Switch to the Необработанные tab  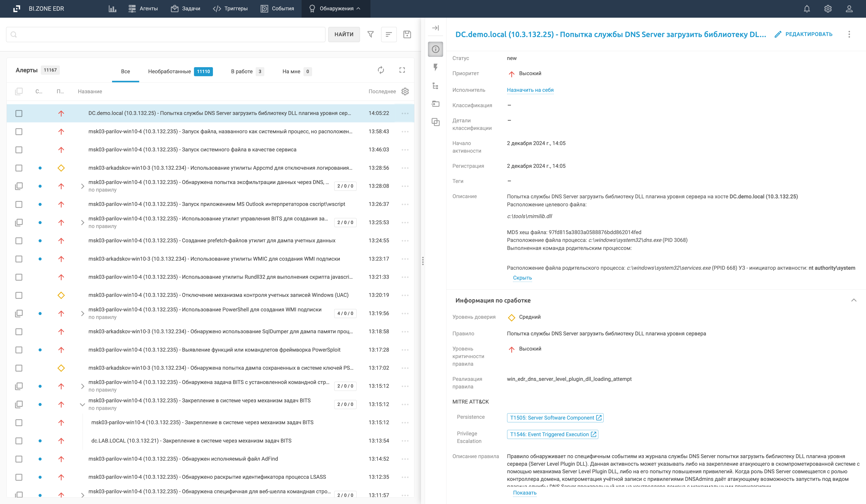click(169, 71)
